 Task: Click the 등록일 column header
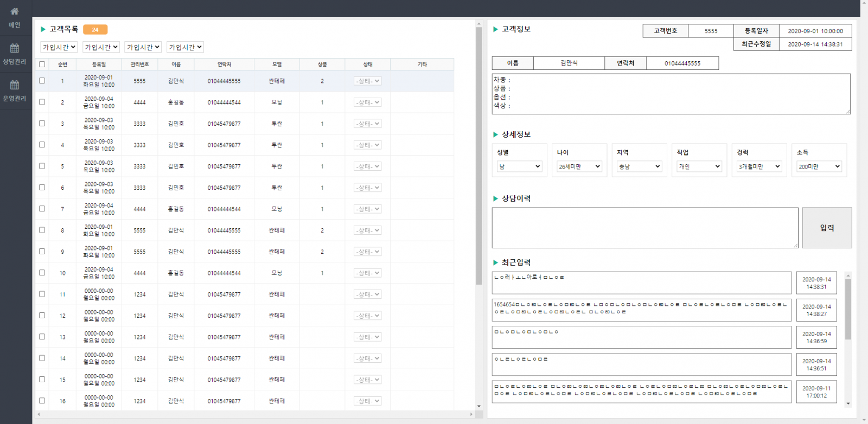tap(99, 65)
